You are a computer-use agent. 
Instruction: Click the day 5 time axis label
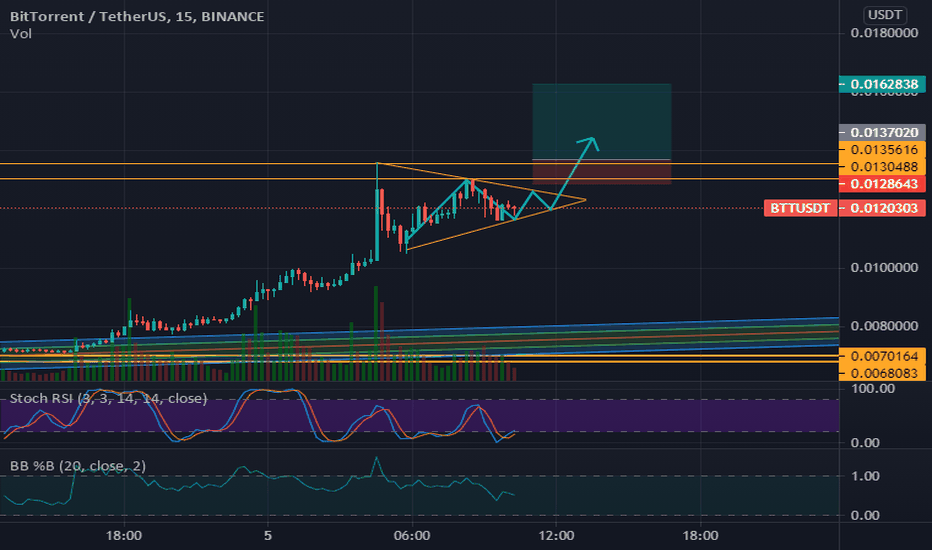click(268, 536)
